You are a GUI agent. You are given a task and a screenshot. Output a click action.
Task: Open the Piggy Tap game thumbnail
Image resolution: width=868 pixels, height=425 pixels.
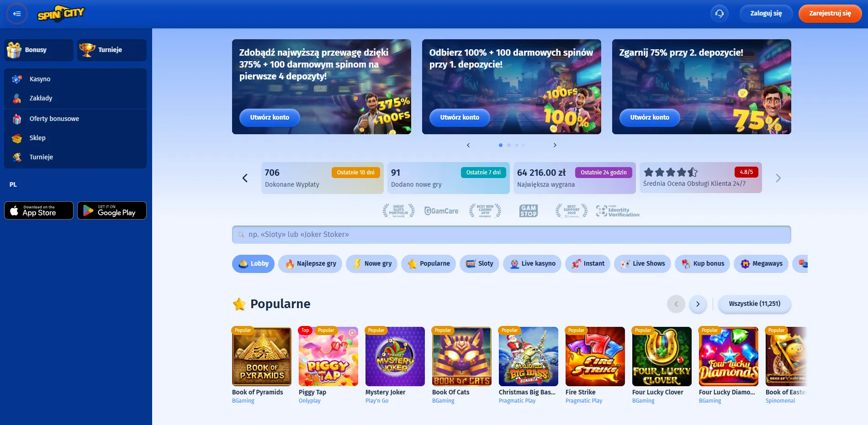click(328, 357)
